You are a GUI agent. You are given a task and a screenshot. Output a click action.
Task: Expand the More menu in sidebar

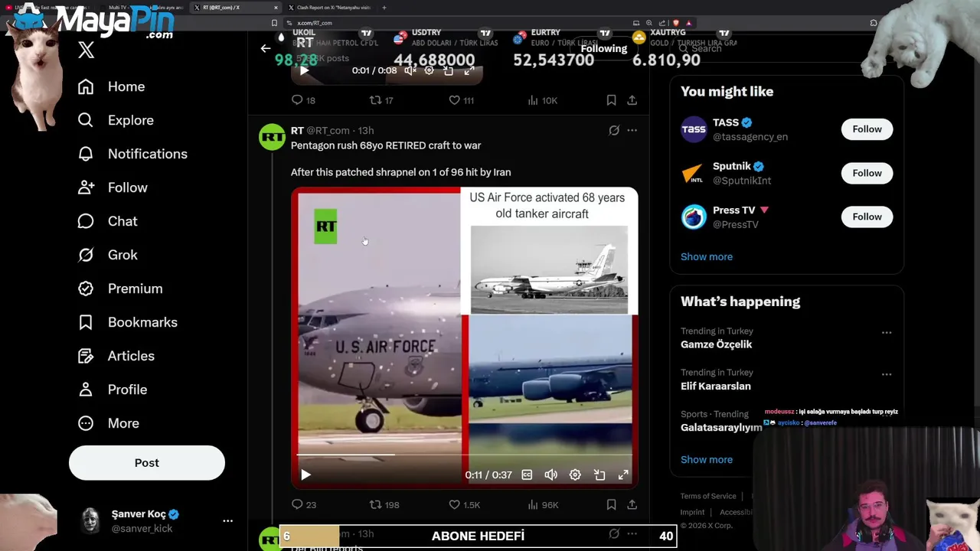pos(108,423)
